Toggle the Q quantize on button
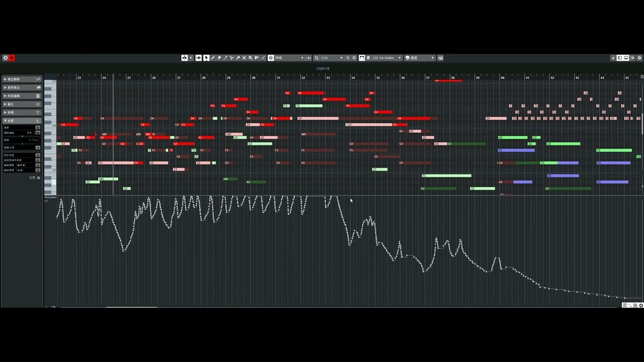Viewport: 644px width, 362px height. tap(316, 58)
